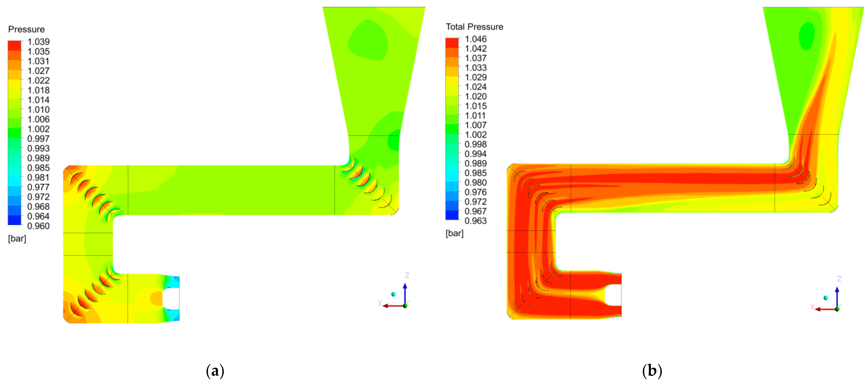Click the "Pressure" legend title
Image resolution: width=868 pixels, height=385 pixels.
pyautogui.click(x=26, y=29)
